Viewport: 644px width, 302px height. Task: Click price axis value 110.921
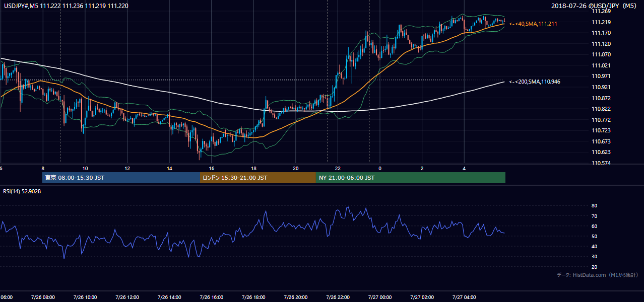pos(601,87)
